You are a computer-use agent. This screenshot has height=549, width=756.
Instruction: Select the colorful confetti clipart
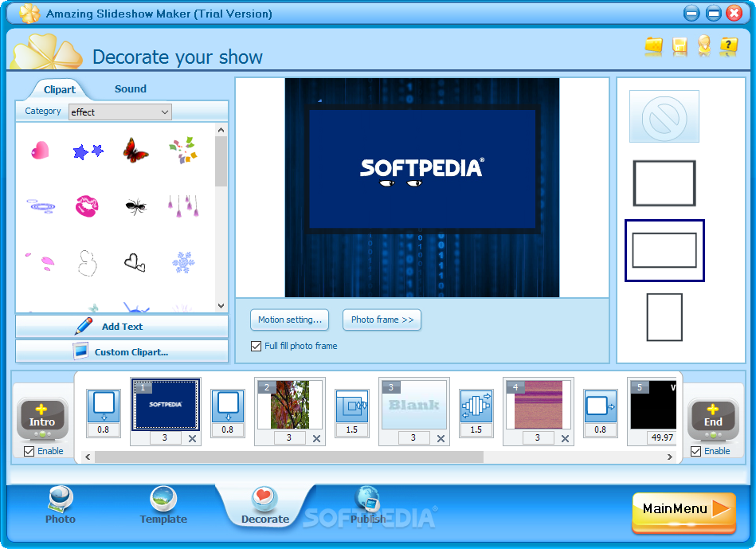click(183, 150)
